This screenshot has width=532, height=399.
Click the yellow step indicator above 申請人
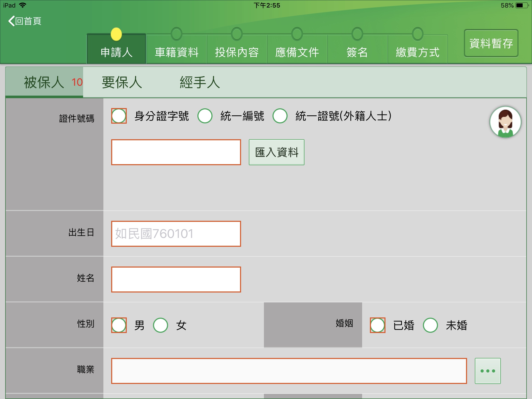[116, 34]
